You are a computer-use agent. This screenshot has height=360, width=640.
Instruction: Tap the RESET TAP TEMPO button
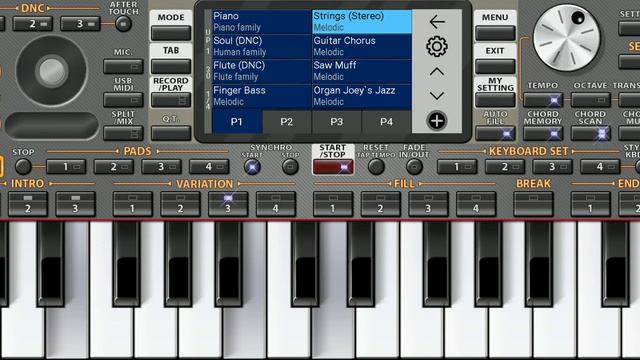click(376, 167)
